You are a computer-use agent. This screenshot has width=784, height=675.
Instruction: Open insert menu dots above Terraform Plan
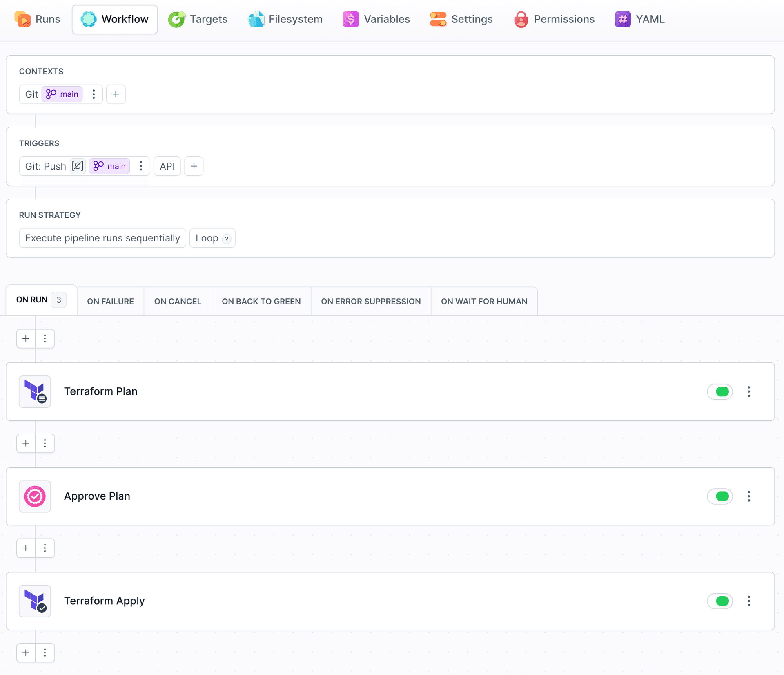pyautogui.click(x=45, y=339)
